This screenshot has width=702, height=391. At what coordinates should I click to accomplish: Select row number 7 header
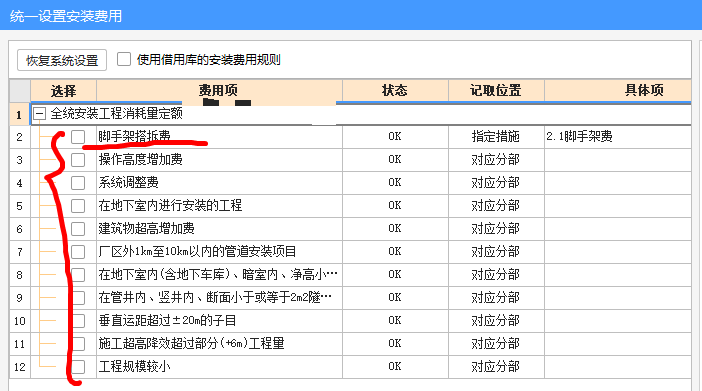click(20, 252)
